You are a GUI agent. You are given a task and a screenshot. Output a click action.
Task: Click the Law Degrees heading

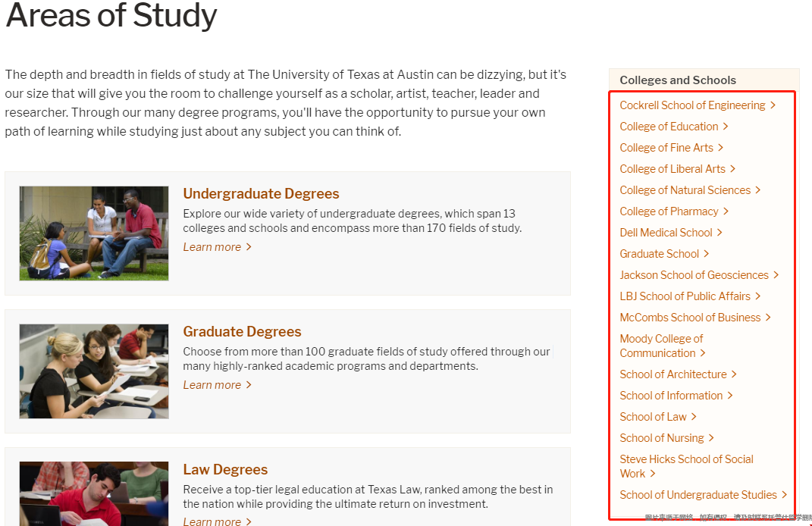tap(225, 470)
